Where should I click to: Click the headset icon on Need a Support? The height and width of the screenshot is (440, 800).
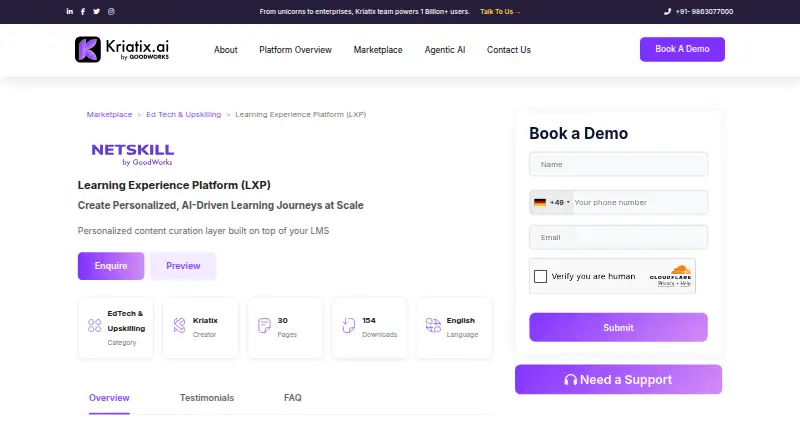click(570, 380)
